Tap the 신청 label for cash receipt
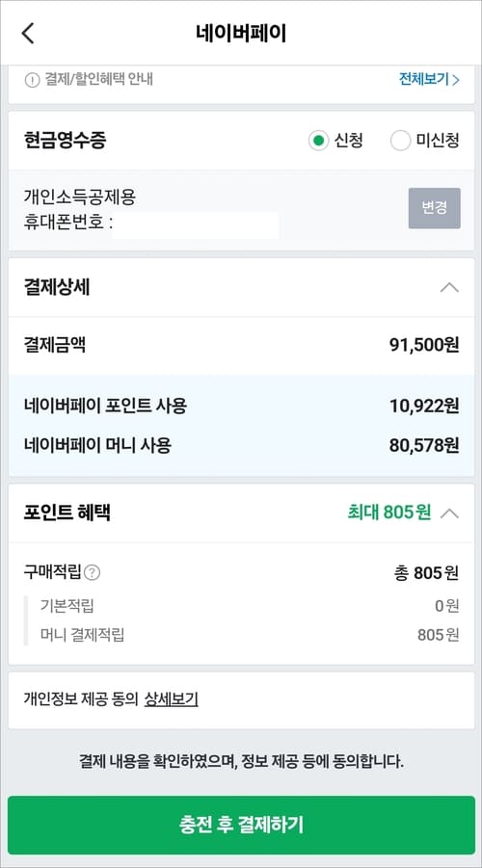 point(348,141)
